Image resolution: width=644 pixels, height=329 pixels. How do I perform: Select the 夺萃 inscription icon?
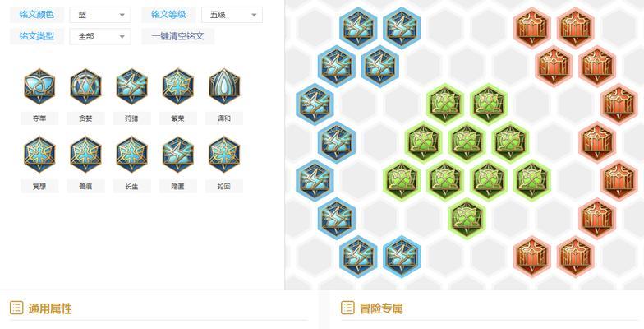tap(39, 86)
